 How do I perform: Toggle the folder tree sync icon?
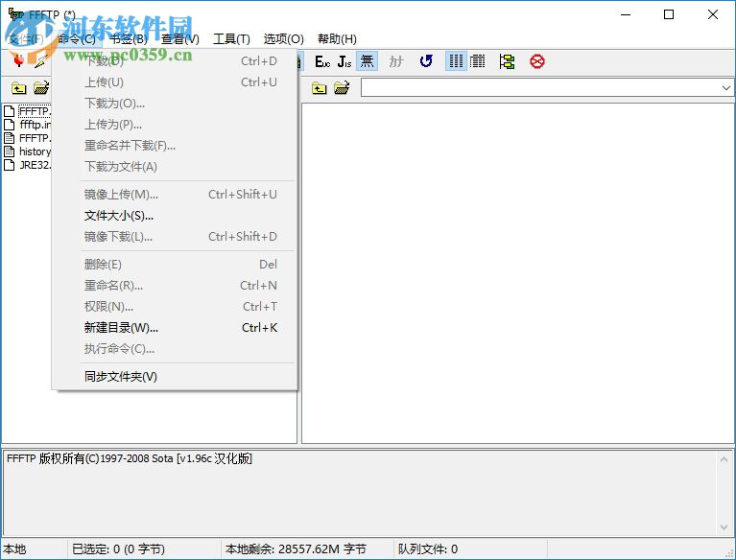[x=507, y=61]
